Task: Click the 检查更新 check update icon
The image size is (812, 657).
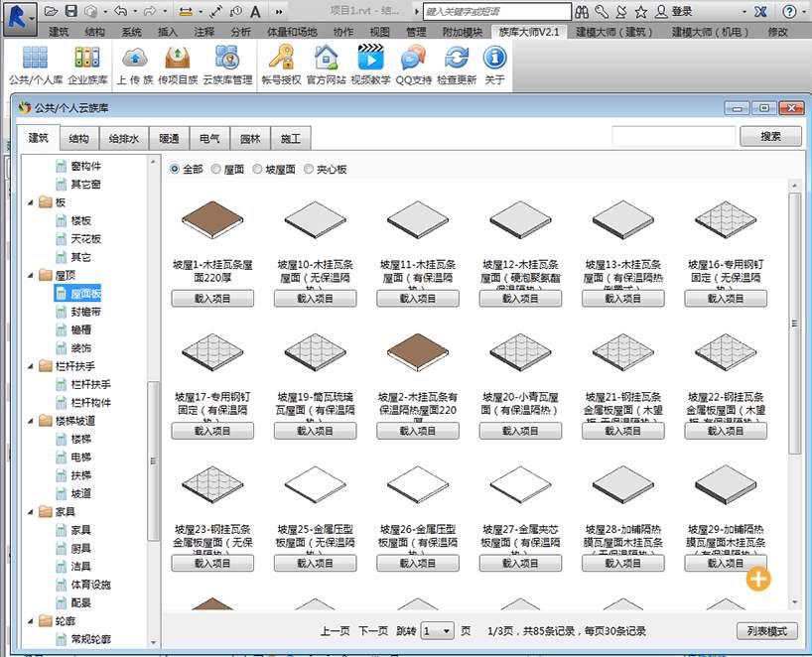Action: [x=457, y=59]
